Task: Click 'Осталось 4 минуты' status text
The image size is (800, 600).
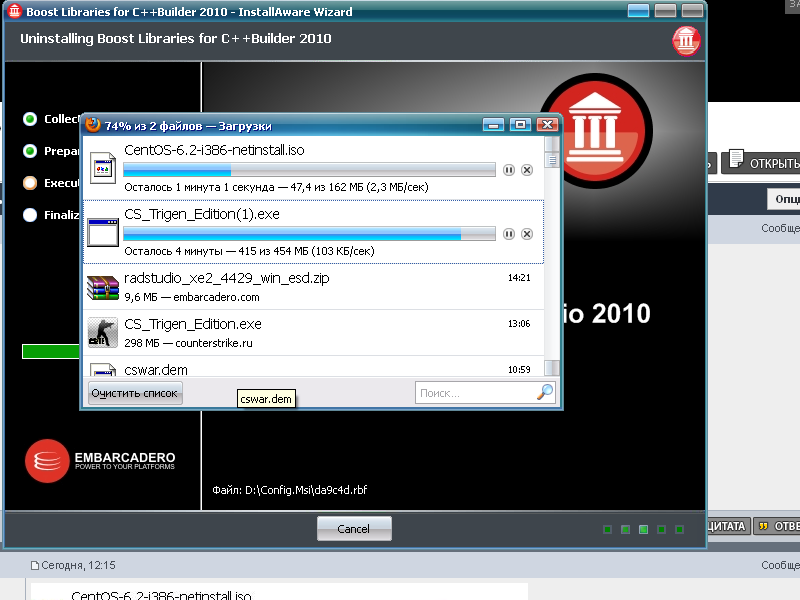Action: pyautogui.click(x=173, y=251)
